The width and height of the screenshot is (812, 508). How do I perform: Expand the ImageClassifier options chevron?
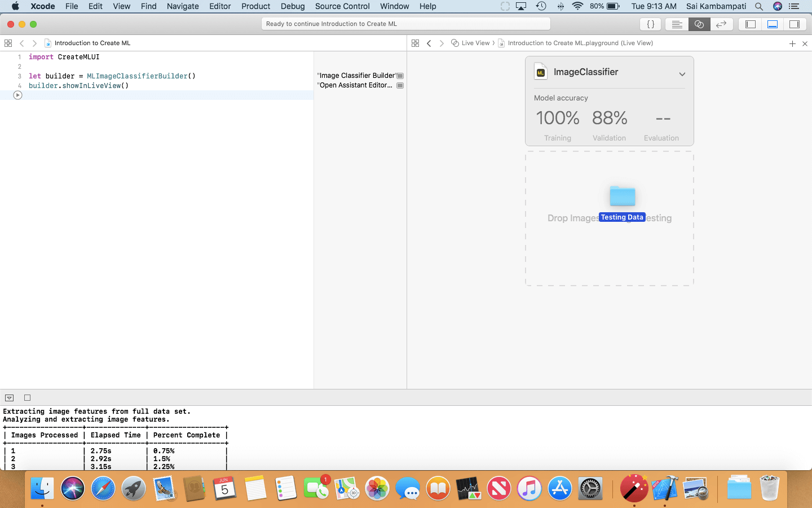coord(682,74)
